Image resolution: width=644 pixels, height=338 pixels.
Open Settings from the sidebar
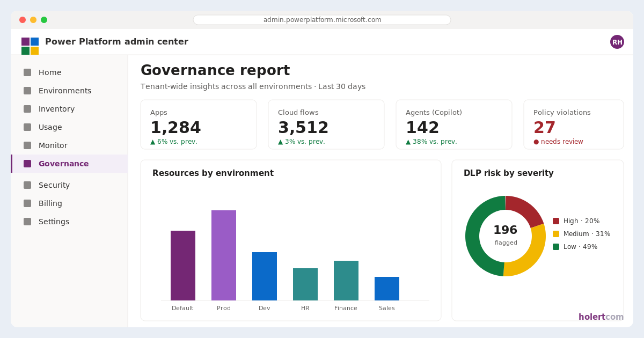pos(69,222)
